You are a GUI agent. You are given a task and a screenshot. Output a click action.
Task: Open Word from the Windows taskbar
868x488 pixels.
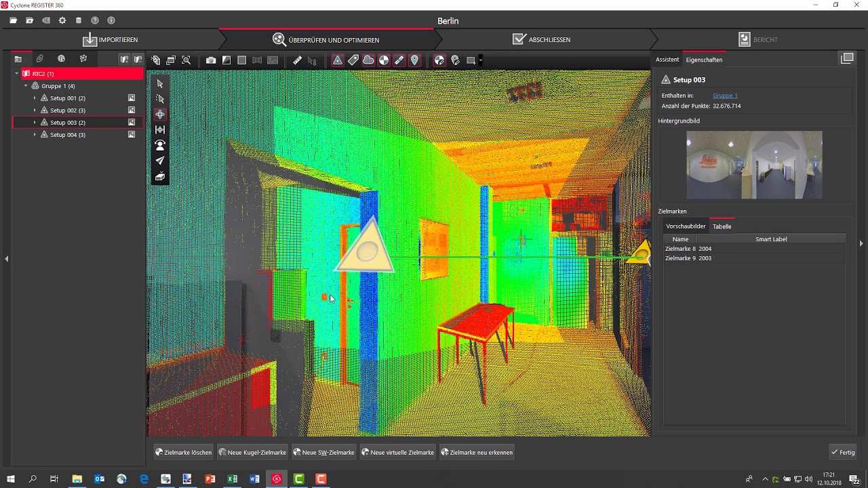pos(255,479)
